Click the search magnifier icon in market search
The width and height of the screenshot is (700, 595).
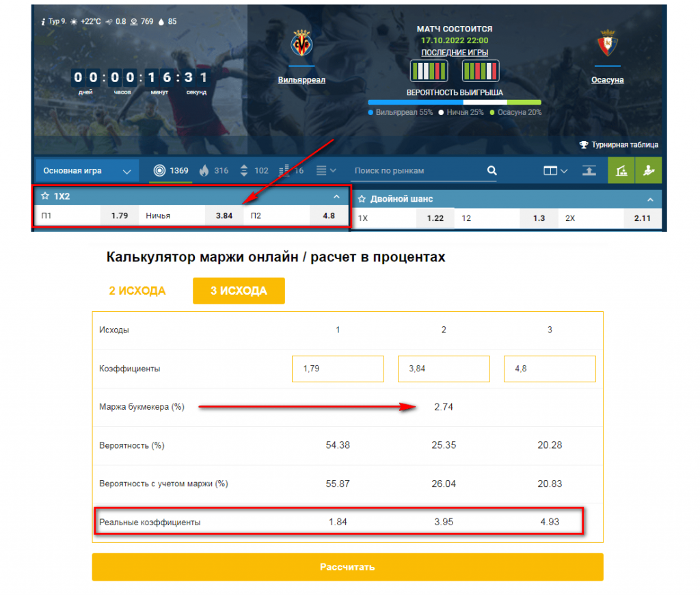click(492, 171)
